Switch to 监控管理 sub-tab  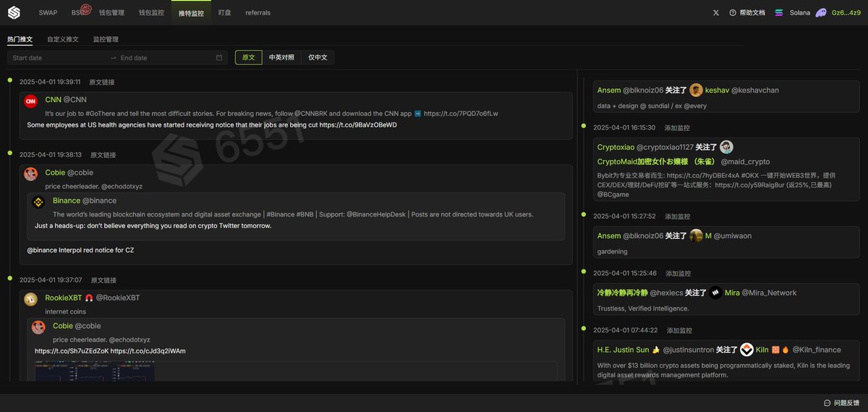[106, 39]
